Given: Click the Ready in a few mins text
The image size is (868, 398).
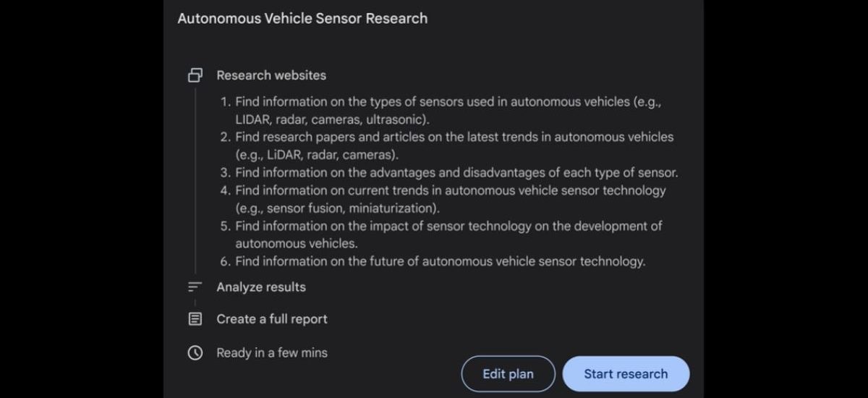Looking at the screenshot, I should pyautogui.click(x=272, y=353).
